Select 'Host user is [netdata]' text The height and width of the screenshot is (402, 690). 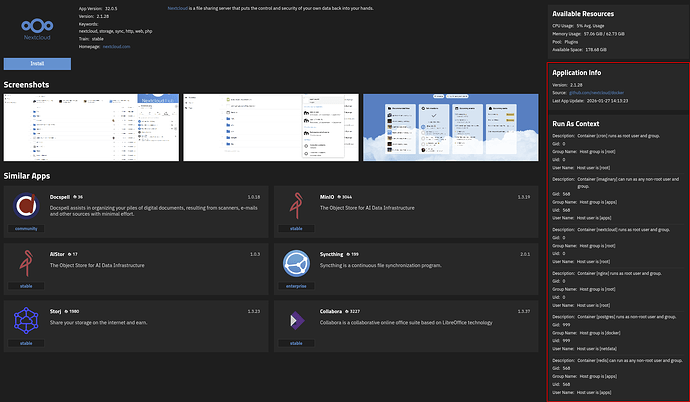click(x=597, y=349)
